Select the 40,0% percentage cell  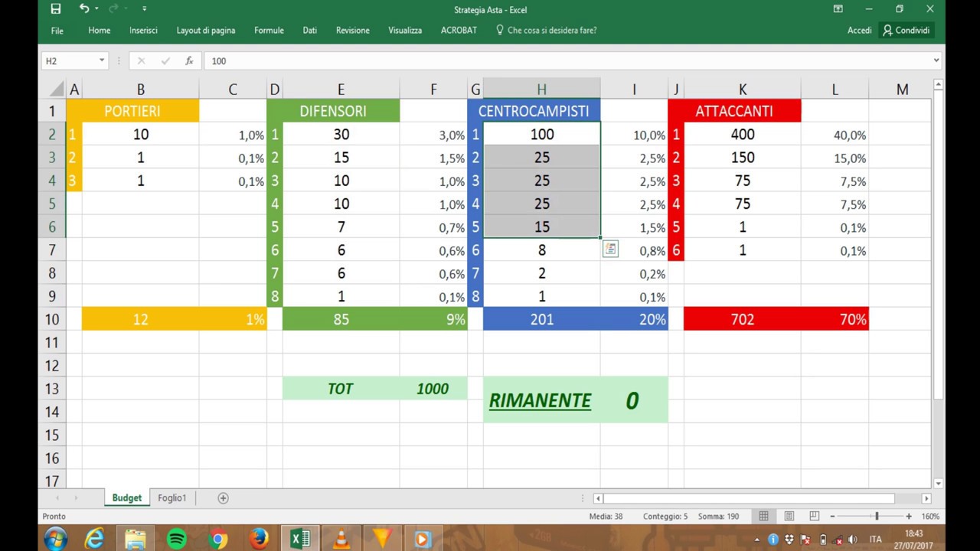click(x=835, y=135)
